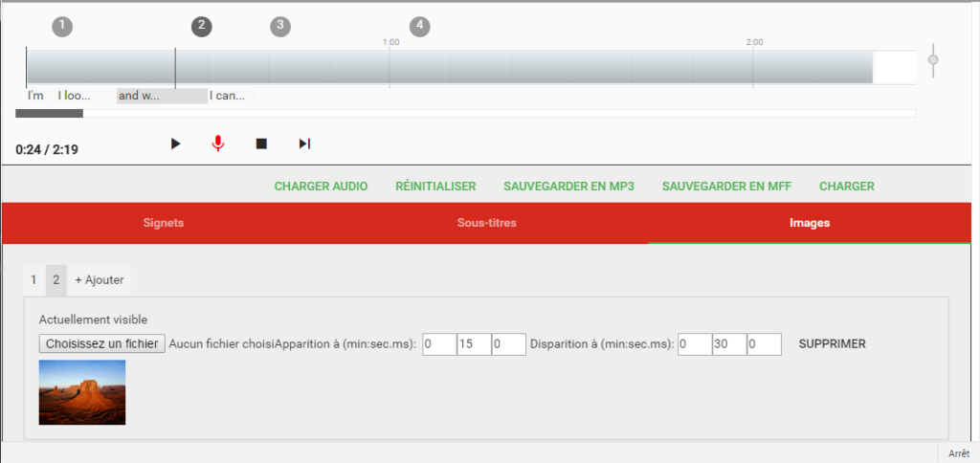Go to bookmark marker 4

pyautogui.click(x=420, y=26)
